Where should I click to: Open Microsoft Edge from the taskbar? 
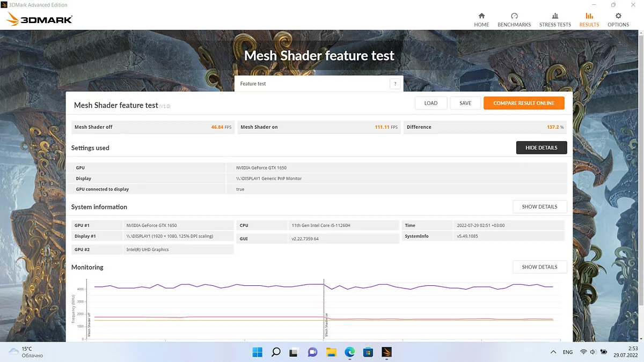point(350,352)
